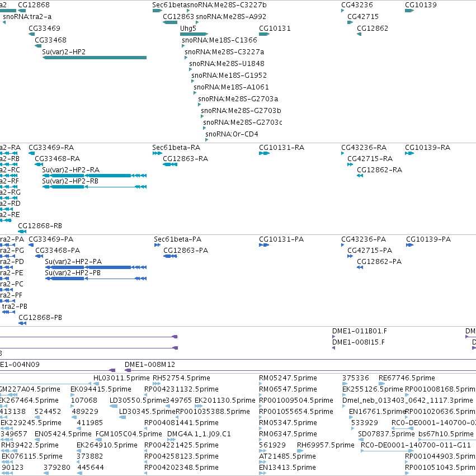The width and height of the screenshot is (476, 476).
Task: Click the CG10139 gene label
Action: (x=421, y=5)
